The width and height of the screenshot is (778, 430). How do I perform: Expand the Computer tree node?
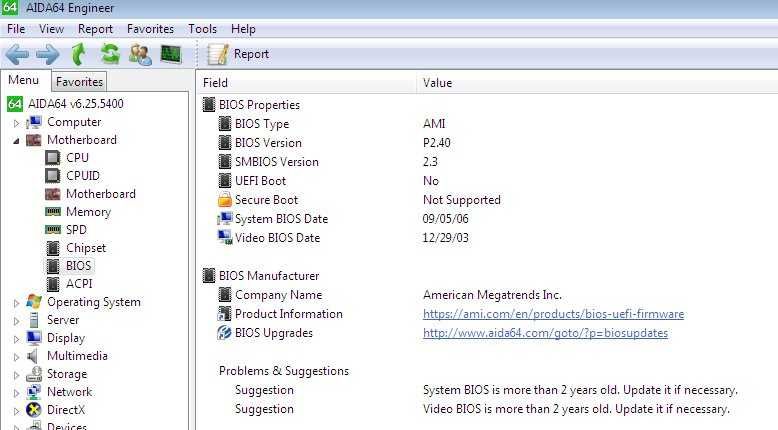click(16, 123)
